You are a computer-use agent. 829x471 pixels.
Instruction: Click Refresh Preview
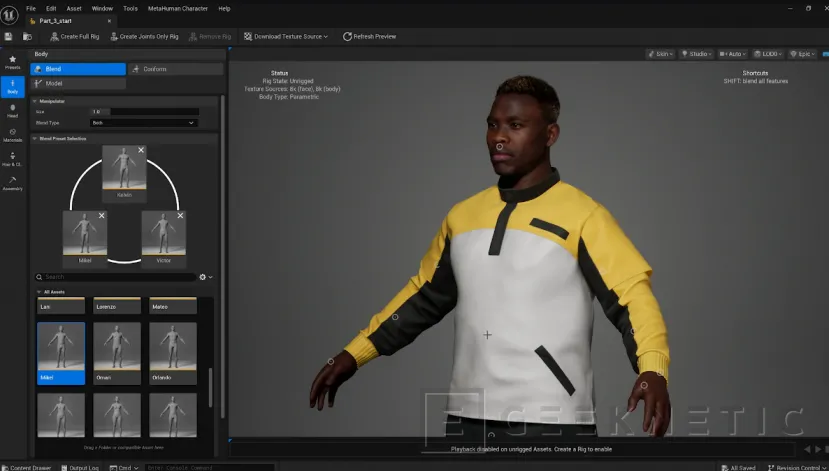[370, 36]
